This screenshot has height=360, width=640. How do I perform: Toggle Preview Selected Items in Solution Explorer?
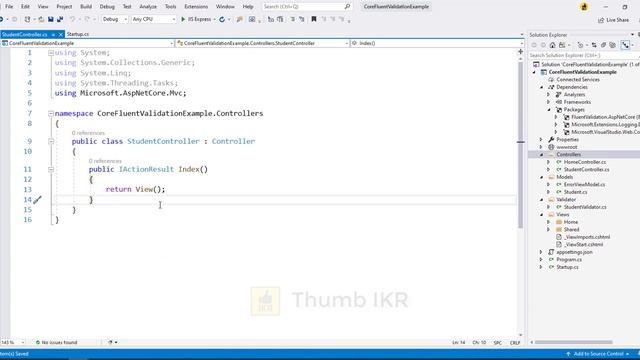(626, 45)
